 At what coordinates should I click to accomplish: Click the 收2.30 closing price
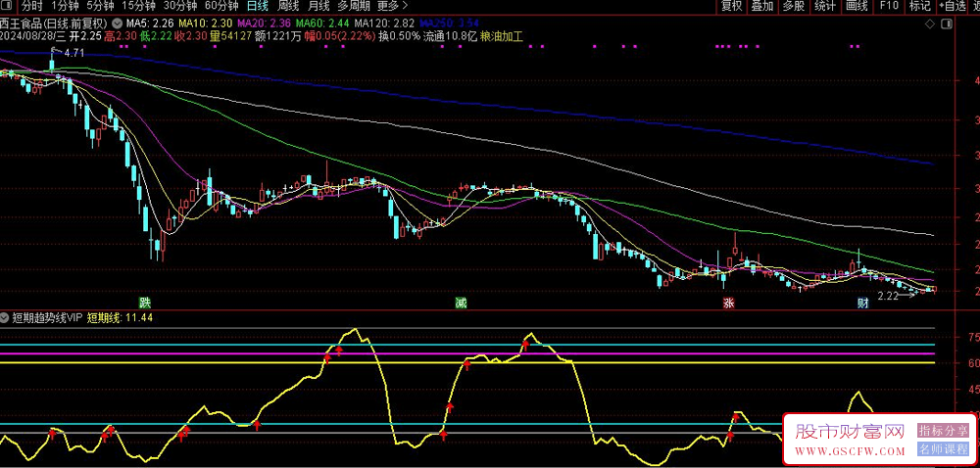point(189,36)
